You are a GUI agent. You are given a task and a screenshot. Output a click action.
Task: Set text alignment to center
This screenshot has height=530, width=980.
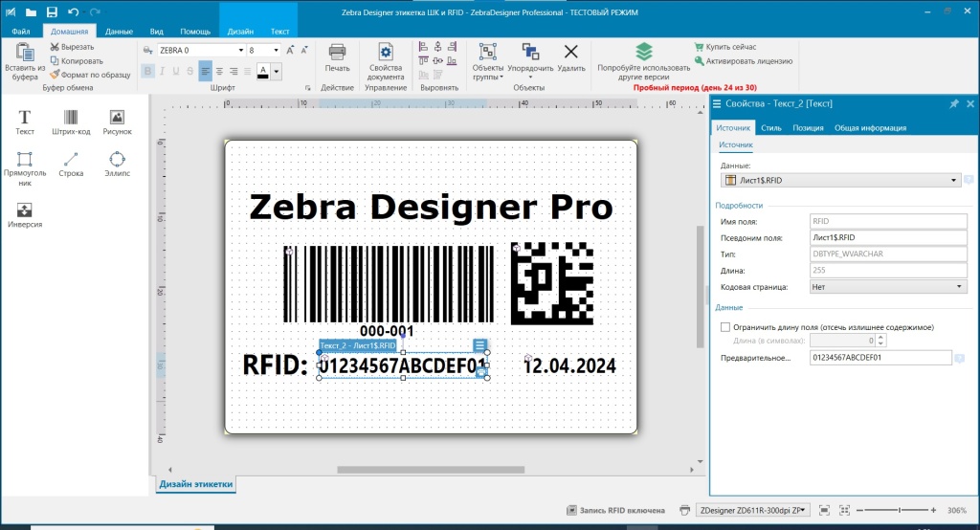click(219, 71)
